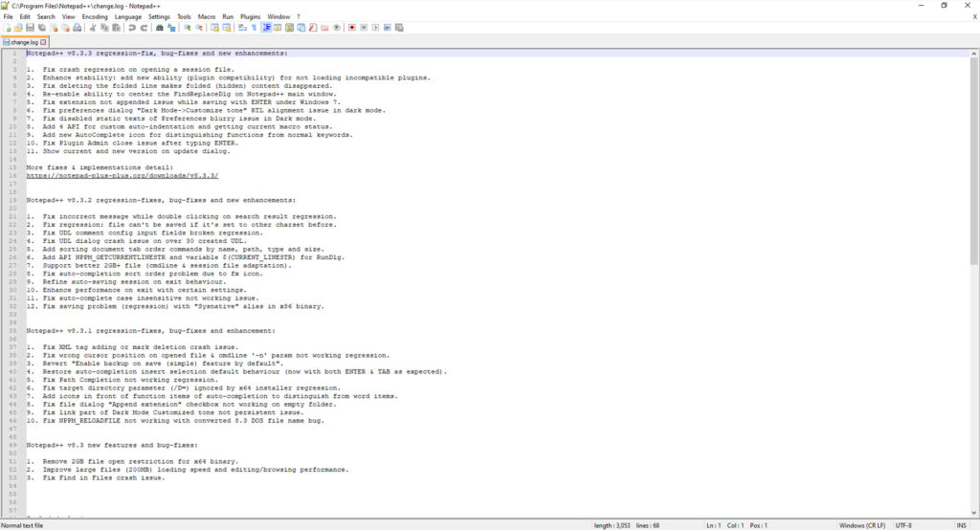Save the file with the Save icon
The image size is (980, 530).
coord(30,28)
